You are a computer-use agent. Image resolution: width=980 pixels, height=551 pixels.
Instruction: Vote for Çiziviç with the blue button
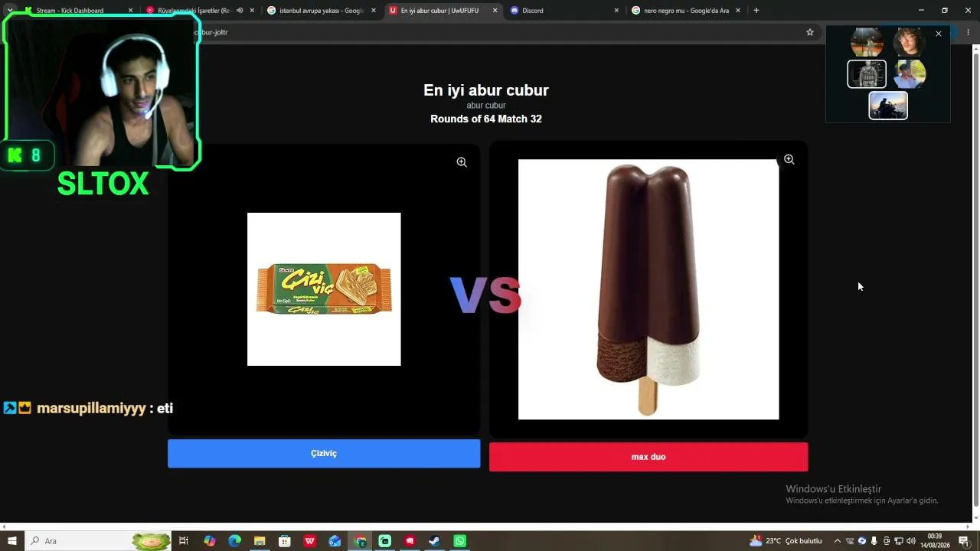point(324,453)
